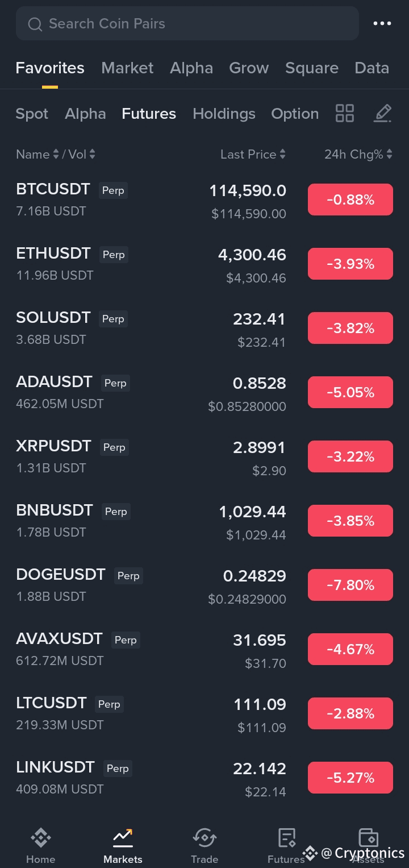The height and width of the screenshot is (868, 409).
Task: Sort by 24h Chg% column
Action: (358, 154)
